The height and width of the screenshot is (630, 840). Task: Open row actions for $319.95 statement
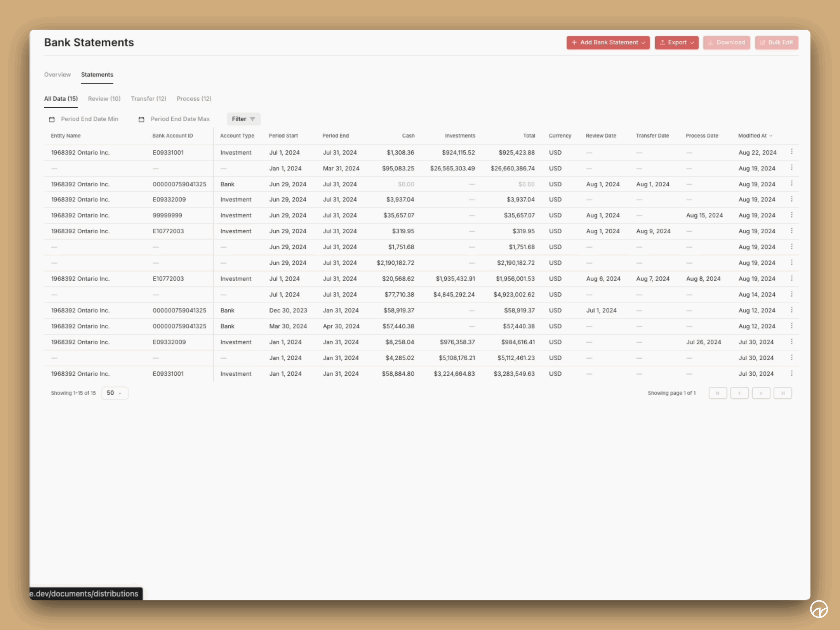coord(792,231)
